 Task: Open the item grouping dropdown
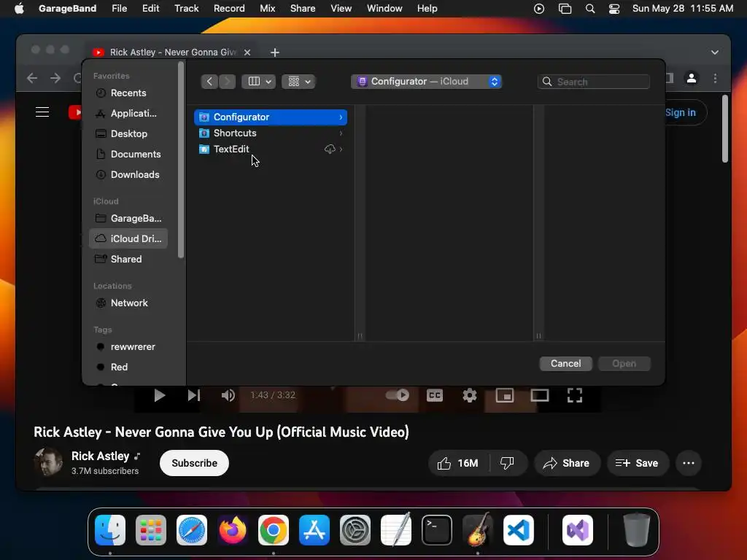point(298,82)
